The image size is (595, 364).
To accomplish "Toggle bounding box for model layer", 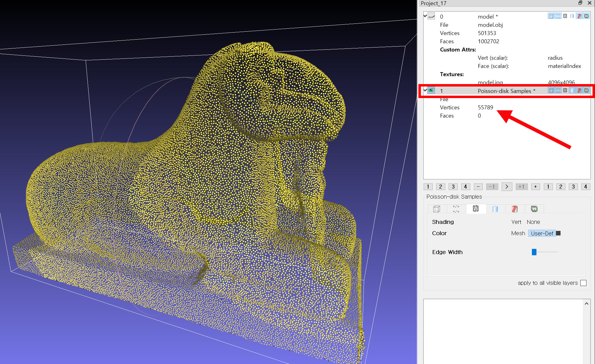I will point(551,16).
